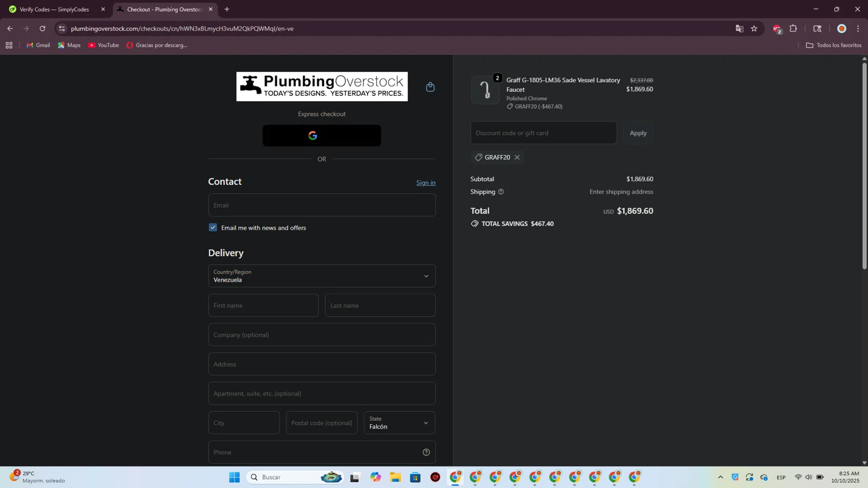
Task: Toggle Email me with news and offers
Action: pyautogui.click(x=213, y=228)
